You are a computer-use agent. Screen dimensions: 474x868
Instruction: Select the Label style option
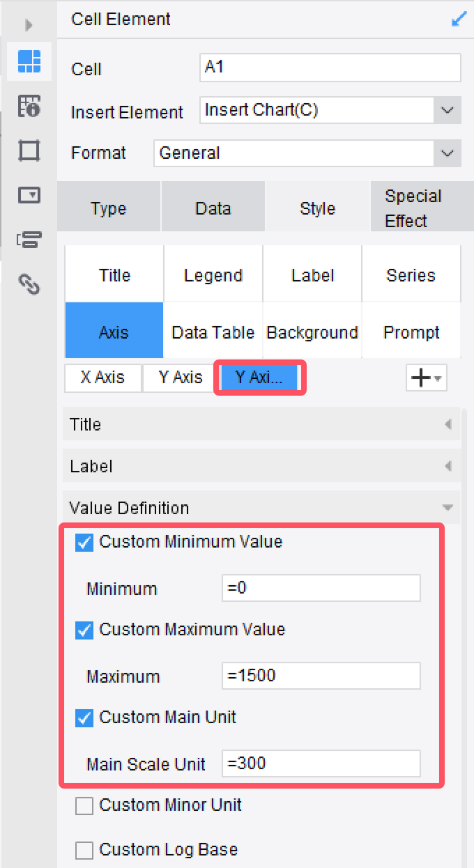coord(312,274)
